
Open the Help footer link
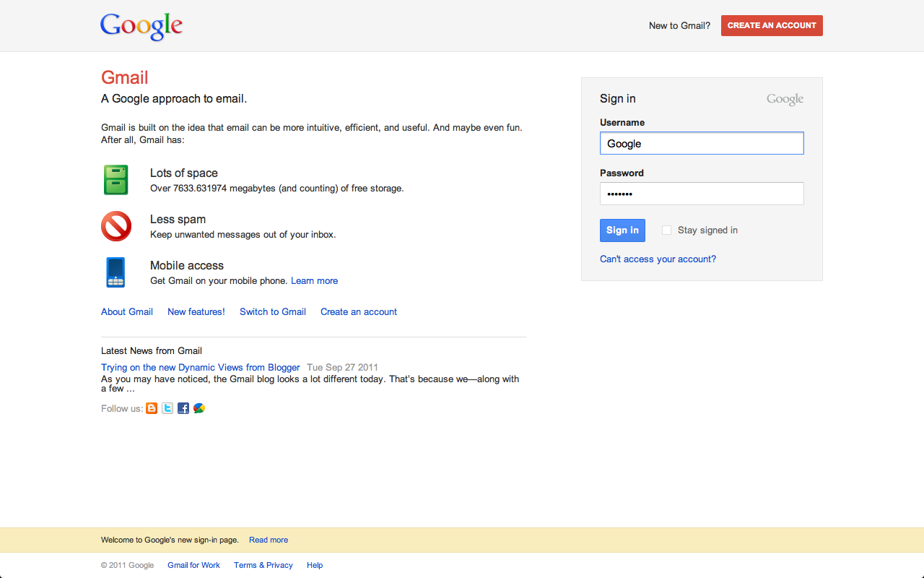coord(315,566)
